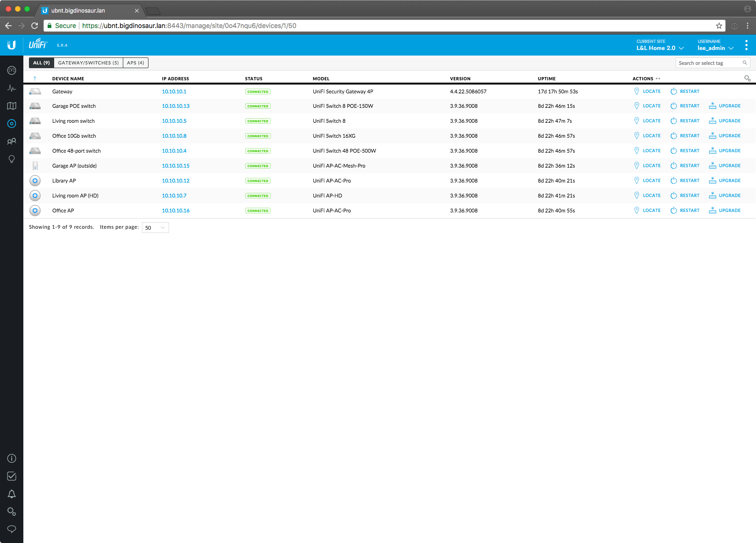756x543 pixels.
Task: Open the Alerts bell icon
Action: click(12, 494)
